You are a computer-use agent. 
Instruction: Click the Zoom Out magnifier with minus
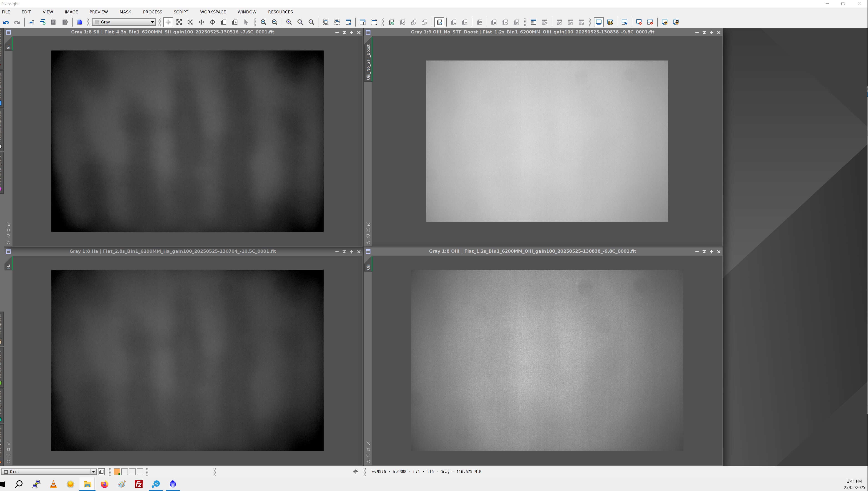pos(274,22)
